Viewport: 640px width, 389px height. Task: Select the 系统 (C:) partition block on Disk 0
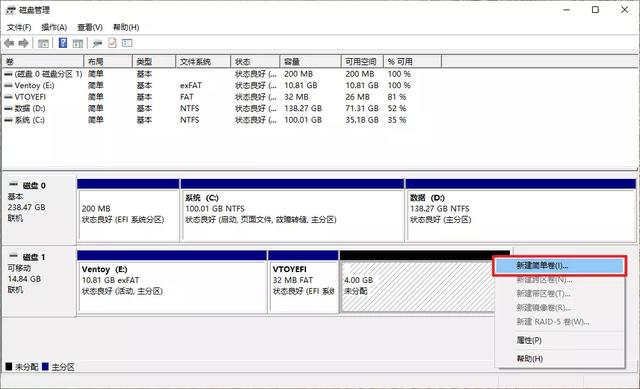292,210
